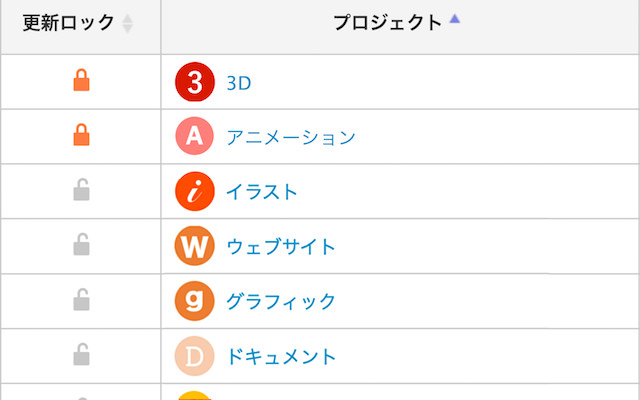Image resolution: width=640 pixels, height=400 pixels.
Task: Unlock the アニメーション project update lock
Action: (x=81, y=135)
